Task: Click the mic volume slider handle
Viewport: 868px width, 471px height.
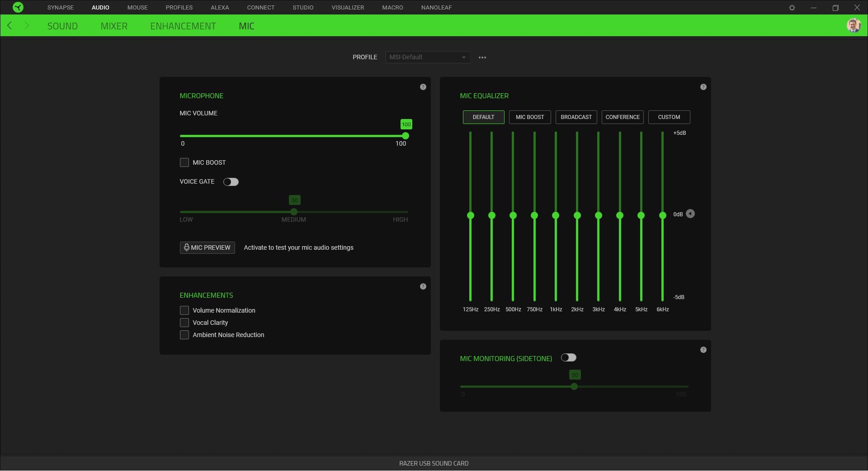Action: point(406,136)
